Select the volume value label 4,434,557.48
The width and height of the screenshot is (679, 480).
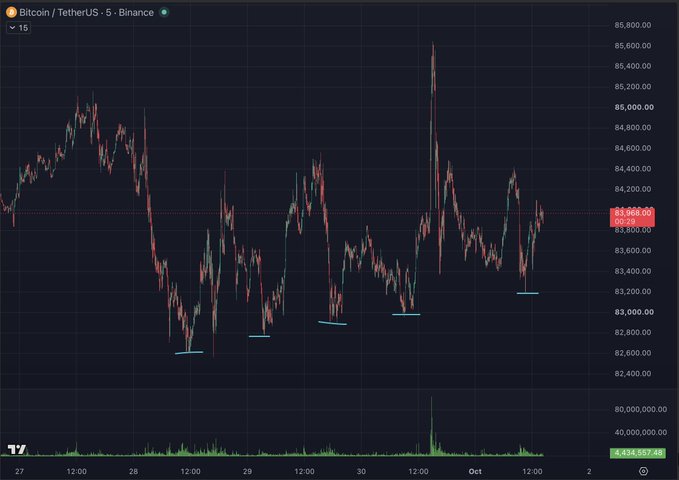638,453
